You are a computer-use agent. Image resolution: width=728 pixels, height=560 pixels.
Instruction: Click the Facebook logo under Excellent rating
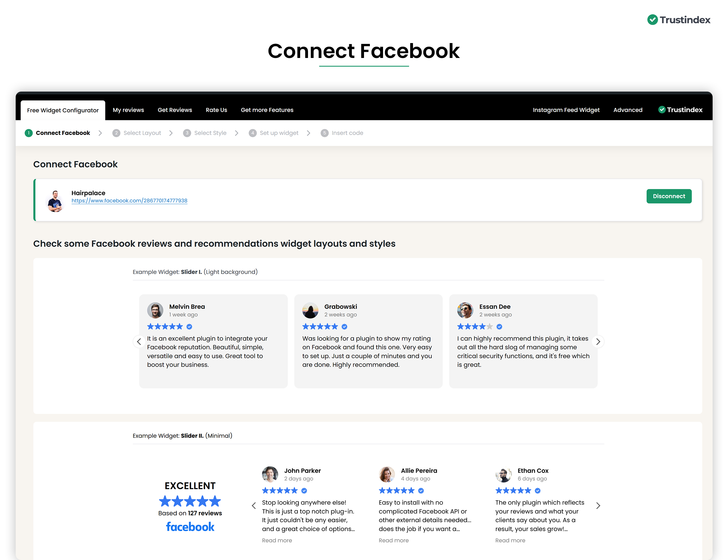190,527
